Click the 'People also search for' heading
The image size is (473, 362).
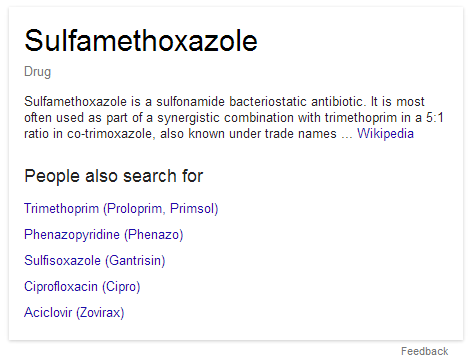click(x=114, y=176)
